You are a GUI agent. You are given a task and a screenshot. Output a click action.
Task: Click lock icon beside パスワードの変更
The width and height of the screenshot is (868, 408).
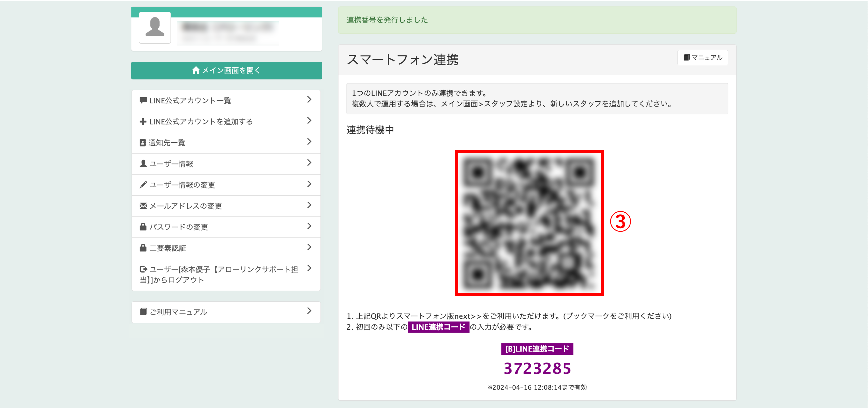[143, 227]
